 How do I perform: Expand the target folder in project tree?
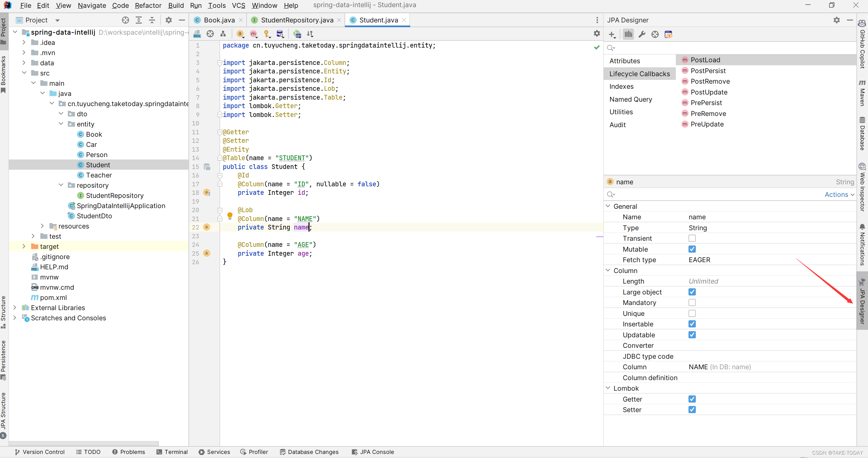click(24, 247)
